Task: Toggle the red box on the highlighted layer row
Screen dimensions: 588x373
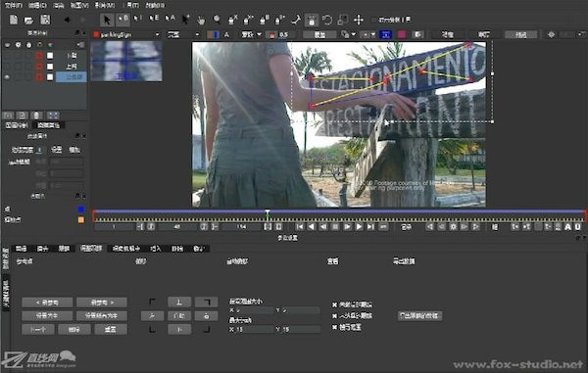Action: pyautogui.click(x=39, y=77)
